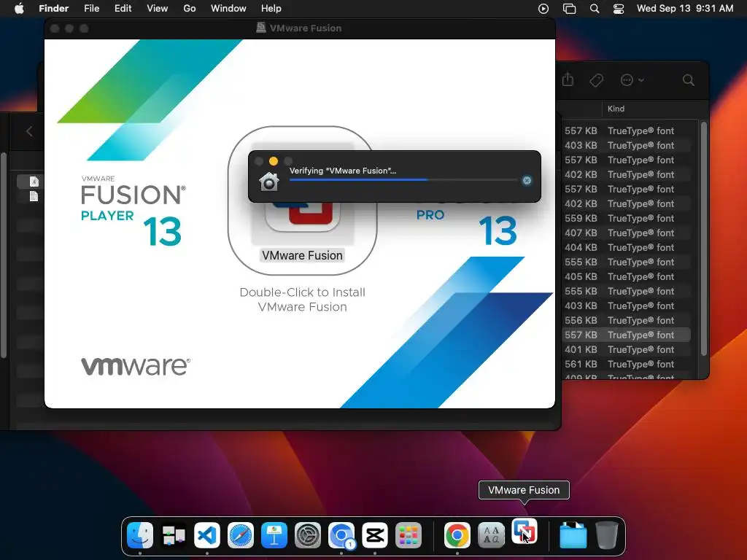
Task: Open the file transfer app in Dock
Action: pos(174,535)
